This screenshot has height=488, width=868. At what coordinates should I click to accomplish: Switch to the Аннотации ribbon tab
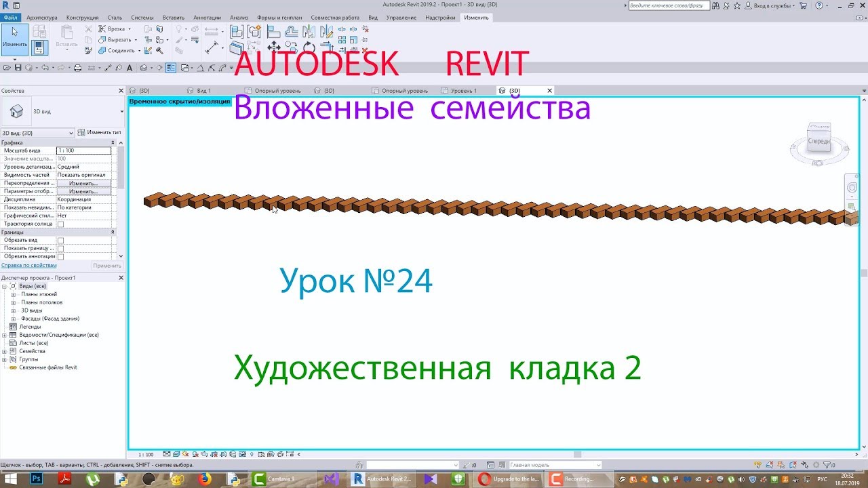click(x=207, y=17)
